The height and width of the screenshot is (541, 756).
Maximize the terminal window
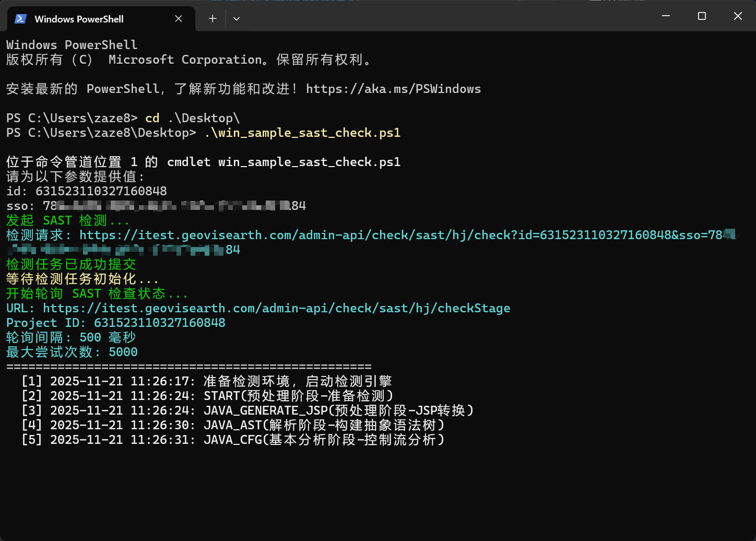(702, 16)
